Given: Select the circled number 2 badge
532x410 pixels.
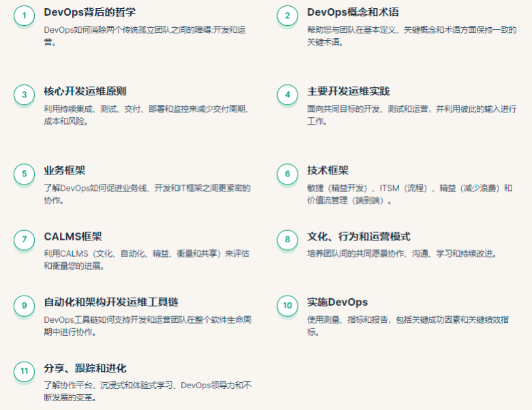Looking at the screenshot, I should 287,16.
